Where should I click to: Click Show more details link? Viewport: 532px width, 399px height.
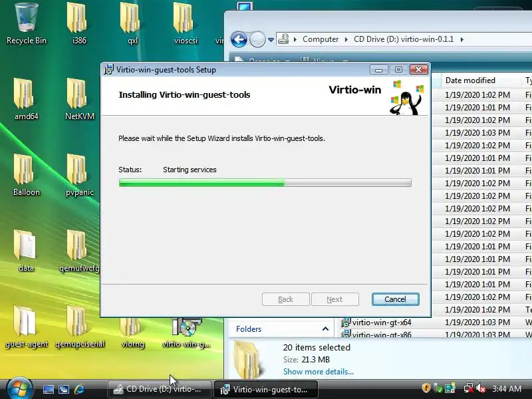319,372
